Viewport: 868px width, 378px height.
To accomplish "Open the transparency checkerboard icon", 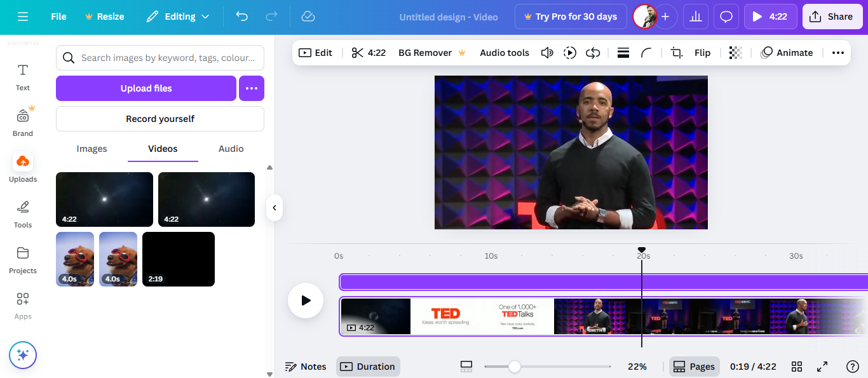I will coord(735,53).
